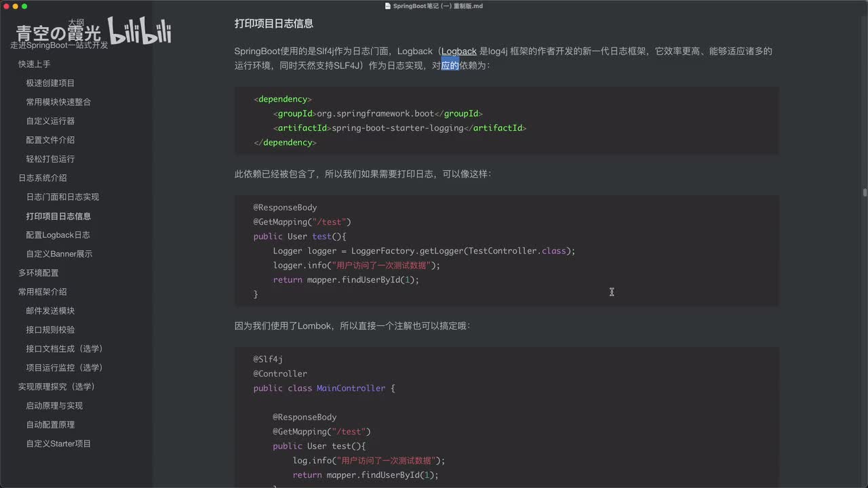Open 实现原理探究（选学） in the sidebar
Screen dimensions: 868x488
(56, 386)
